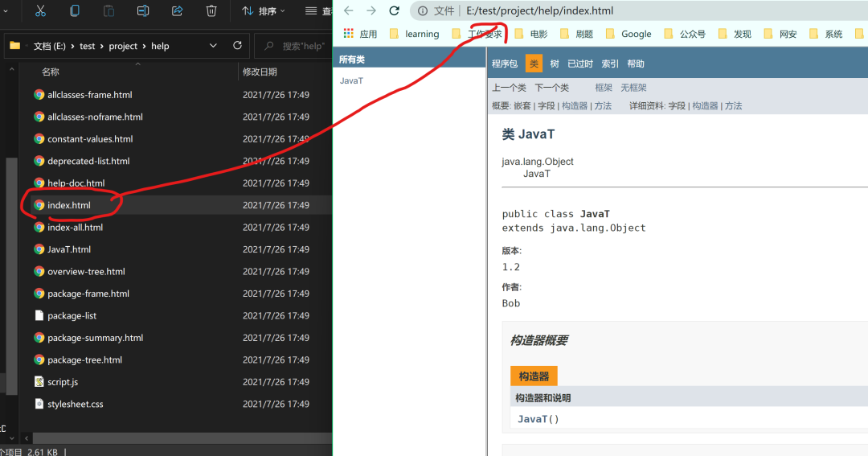
Task: Click the browser back arrow
Action: [x=348, y=10]
